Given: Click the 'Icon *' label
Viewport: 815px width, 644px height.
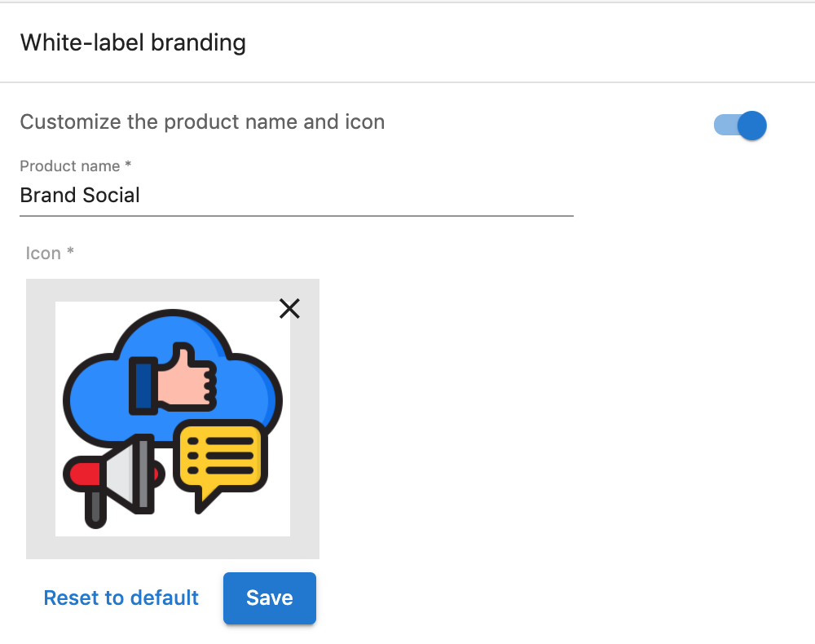Looking at the screenshot, I should pos(50,254).
